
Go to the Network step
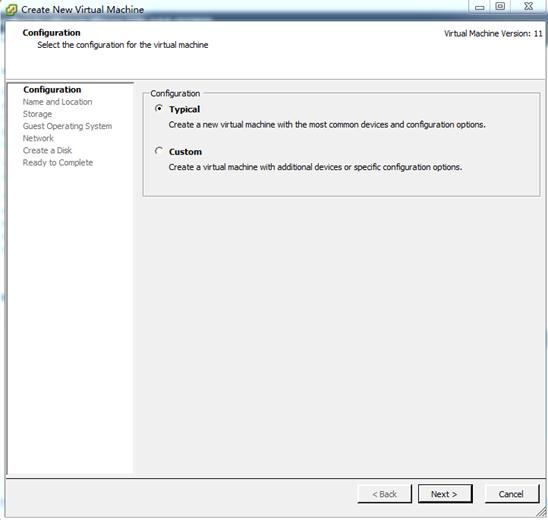tap(38, 138)
